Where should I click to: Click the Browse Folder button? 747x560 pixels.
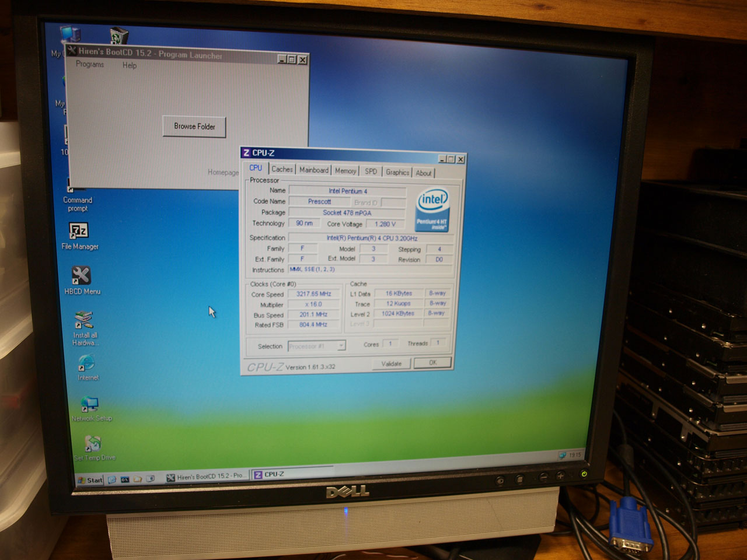(194, 126)
